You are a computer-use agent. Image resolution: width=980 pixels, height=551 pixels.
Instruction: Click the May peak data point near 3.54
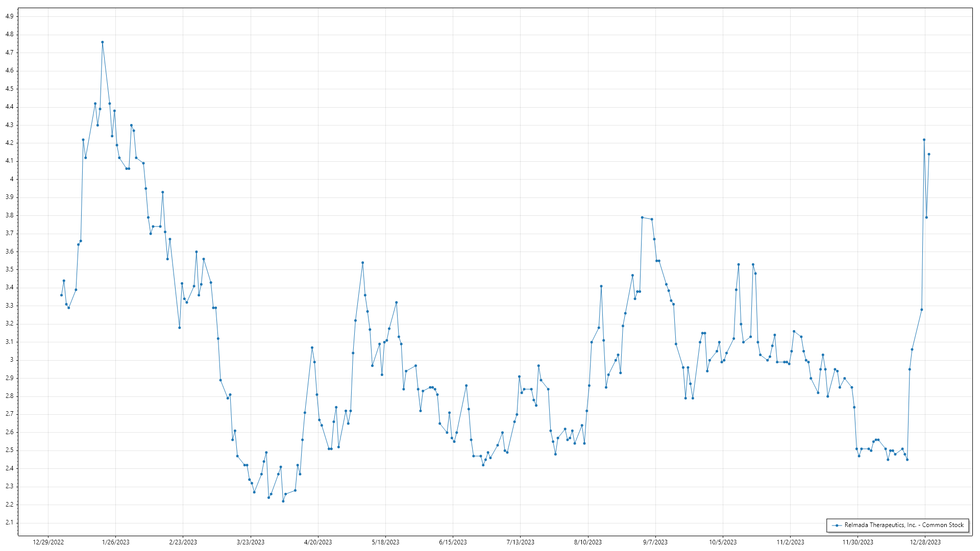tap(362, 263)
